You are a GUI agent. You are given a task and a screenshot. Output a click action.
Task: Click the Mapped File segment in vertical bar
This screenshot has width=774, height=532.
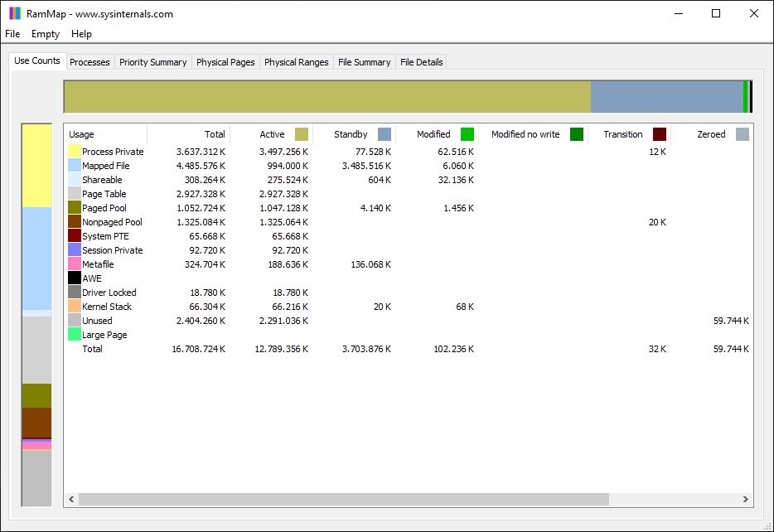click(x=36, y=258)
